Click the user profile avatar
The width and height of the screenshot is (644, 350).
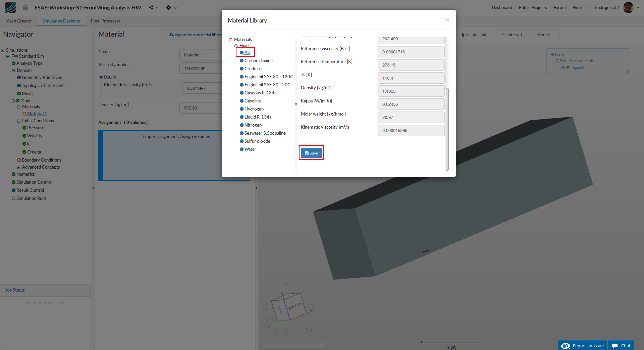point(628,7)
